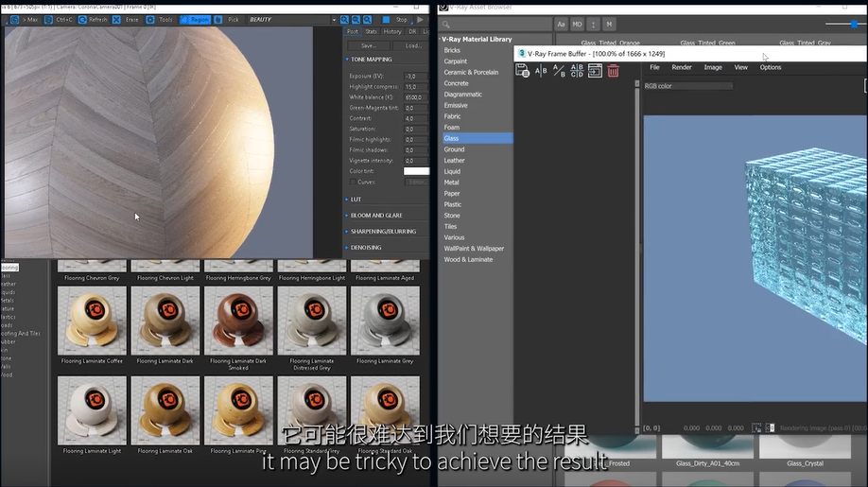The height and width of the screenshot is (487, 868).
Task: Select Flooring Laminate Oak material thumbnail
Action: click(x=165, y=410)
